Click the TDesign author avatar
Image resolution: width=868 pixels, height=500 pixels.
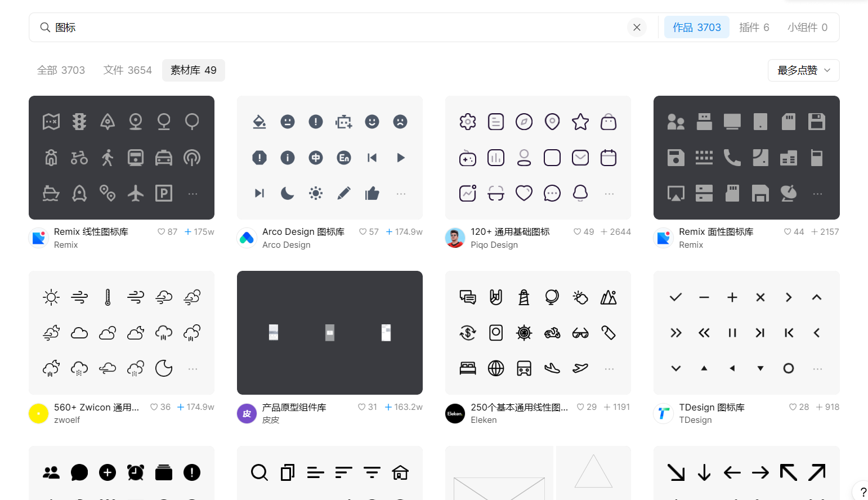(664, 413)
